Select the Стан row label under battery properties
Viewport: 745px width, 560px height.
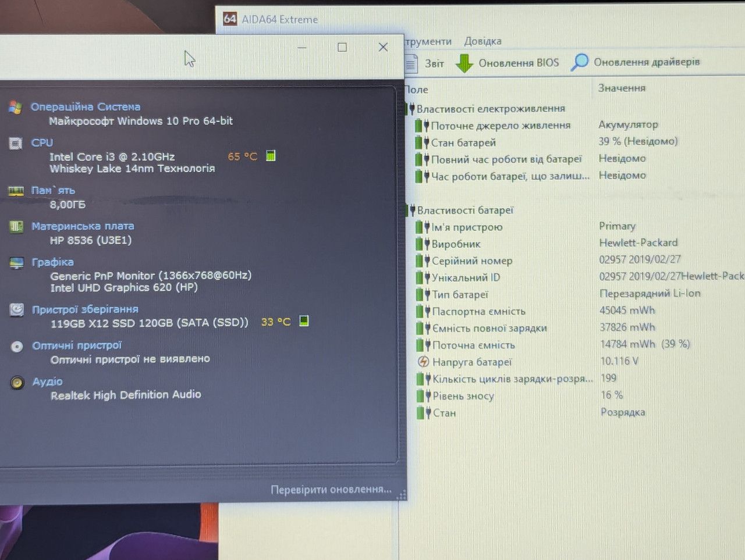pyautogui.click(x=444, y=413)
